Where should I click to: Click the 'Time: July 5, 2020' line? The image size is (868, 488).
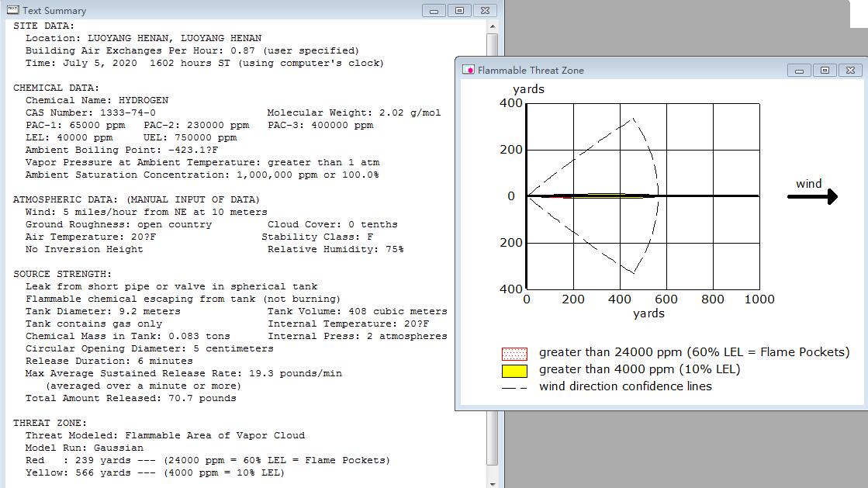point(204,63)
